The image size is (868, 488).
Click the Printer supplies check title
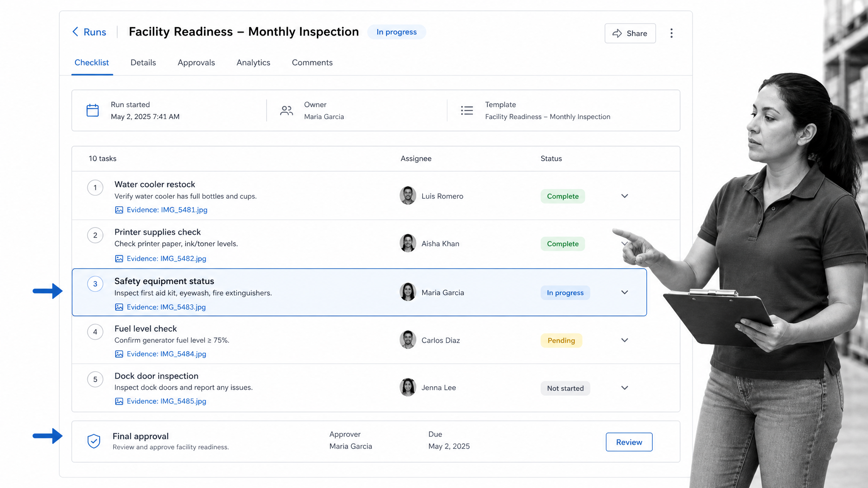click(158, 232)
